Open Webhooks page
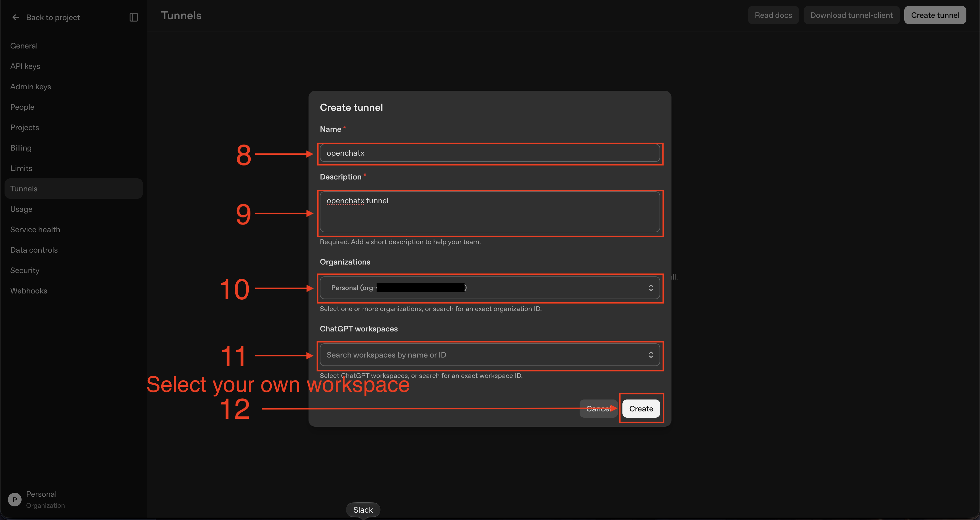The image size is (980, 520). (x=29, y=291)
